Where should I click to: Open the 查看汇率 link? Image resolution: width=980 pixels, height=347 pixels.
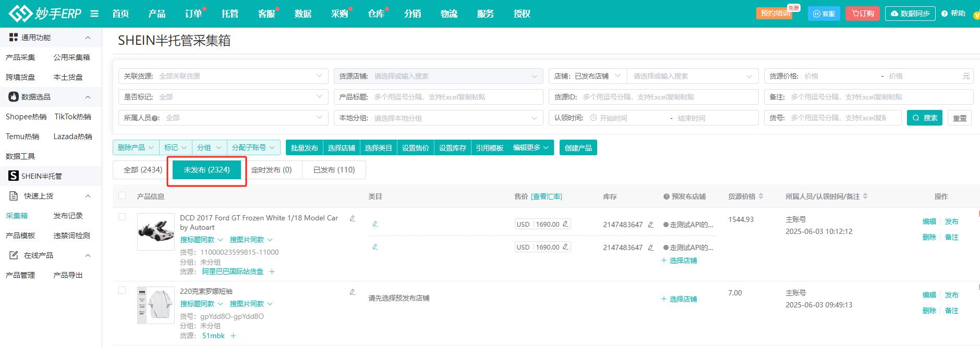point(547,196)
